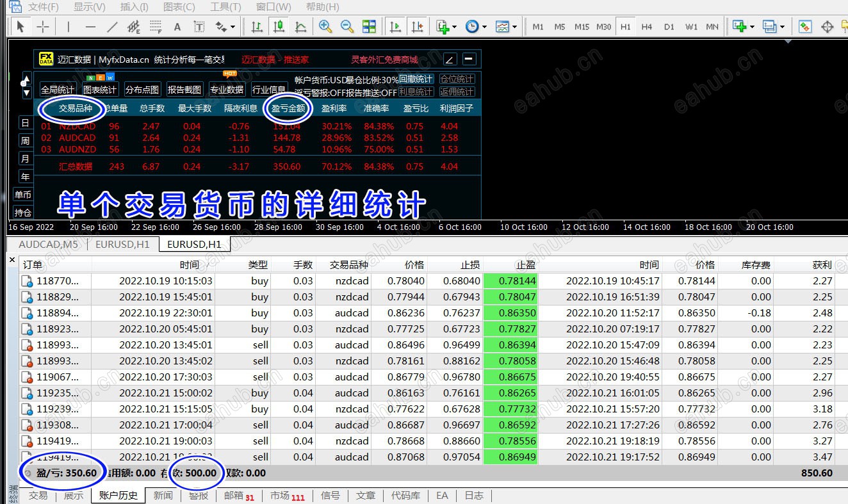Expand the templates dropdown arrow

[514, 27]
